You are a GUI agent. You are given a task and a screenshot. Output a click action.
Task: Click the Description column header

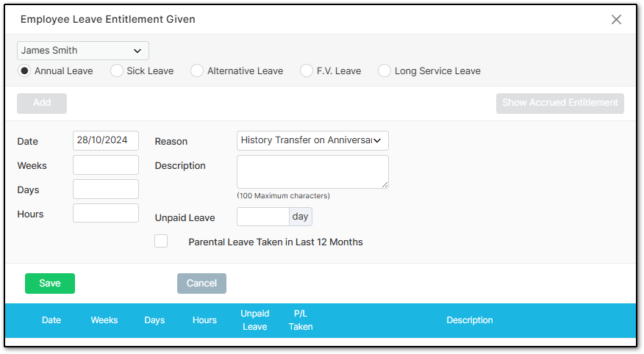(x=470, y=320)
